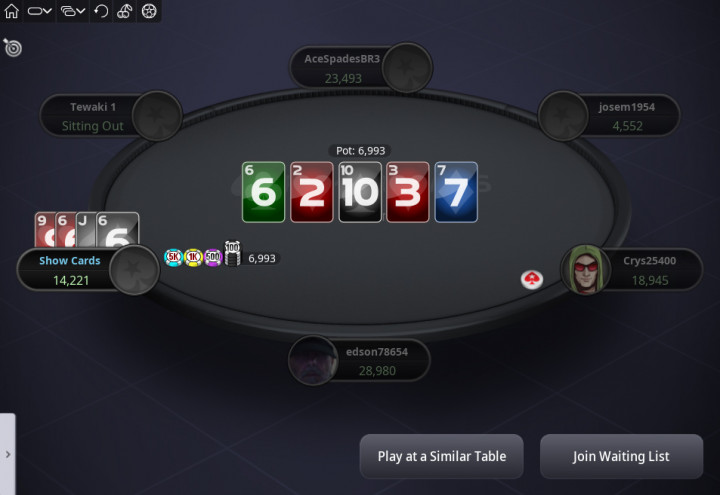This screenshot has height=495, width=720.
Task: Join Waiting List for this table
Action: coord(621,456)
